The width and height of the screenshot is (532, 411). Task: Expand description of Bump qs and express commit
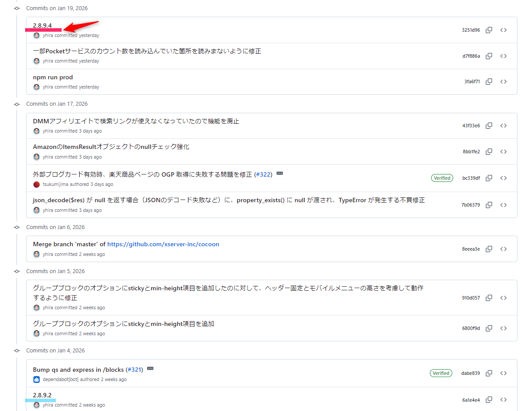(150, 368)
